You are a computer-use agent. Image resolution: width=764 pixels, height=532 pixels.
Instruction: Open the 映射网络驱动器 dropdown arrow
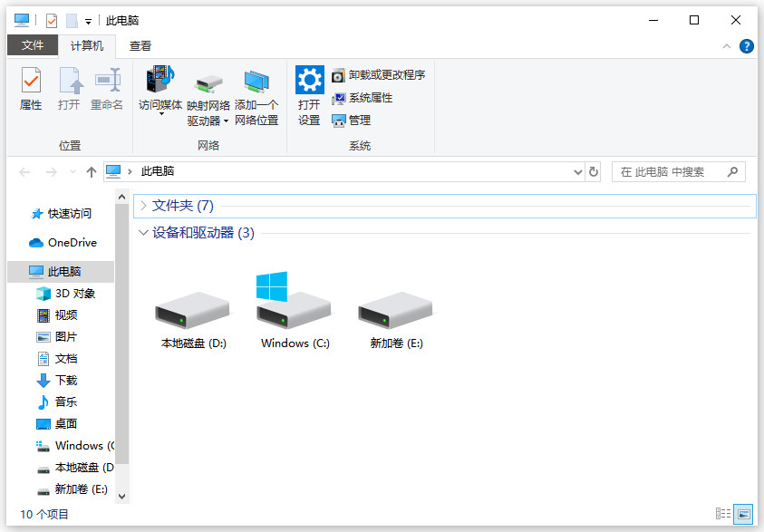point(226,121)
